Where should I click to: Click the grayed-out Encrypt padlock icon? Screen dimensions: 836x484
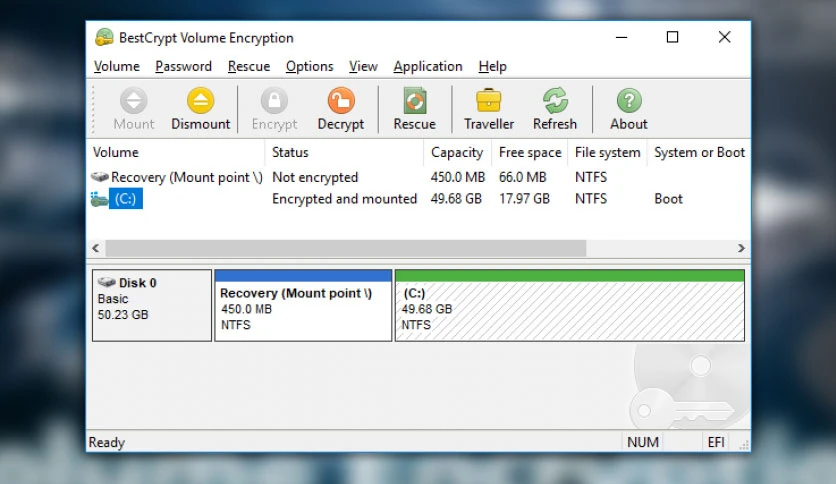(274, 100)
